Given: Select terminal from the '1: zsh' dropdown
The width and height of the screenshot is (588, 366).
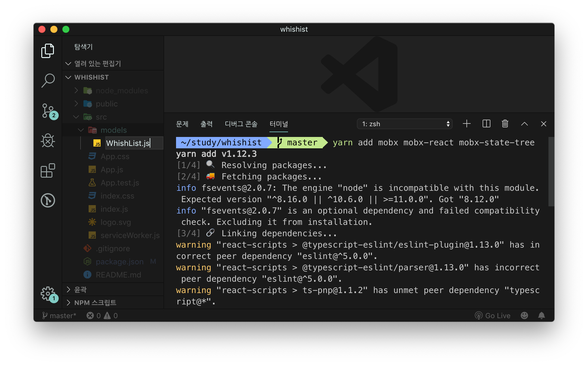Looking at the screenshot, I should tap(404, 124).
